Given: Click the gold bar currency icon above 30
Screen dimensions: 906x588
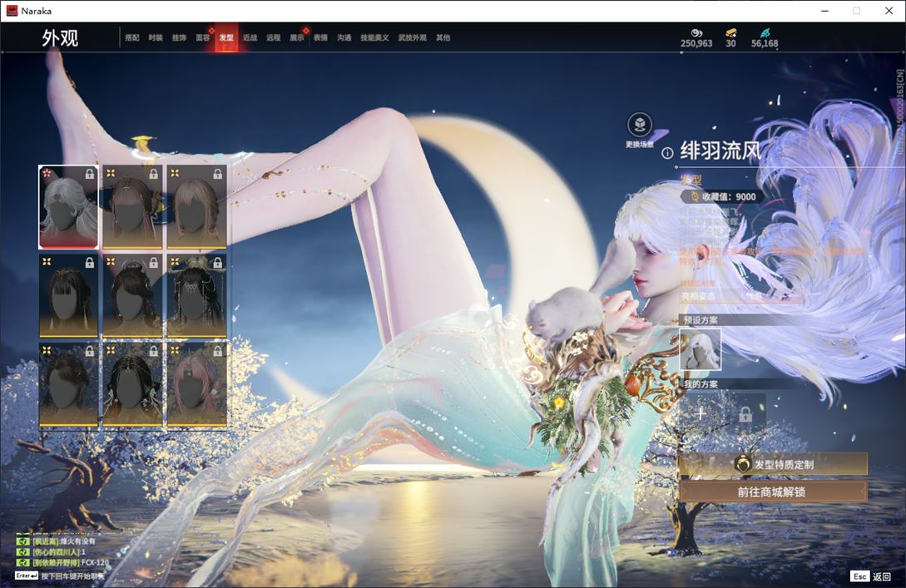Looking at the screenshot, I should (731, 33).
